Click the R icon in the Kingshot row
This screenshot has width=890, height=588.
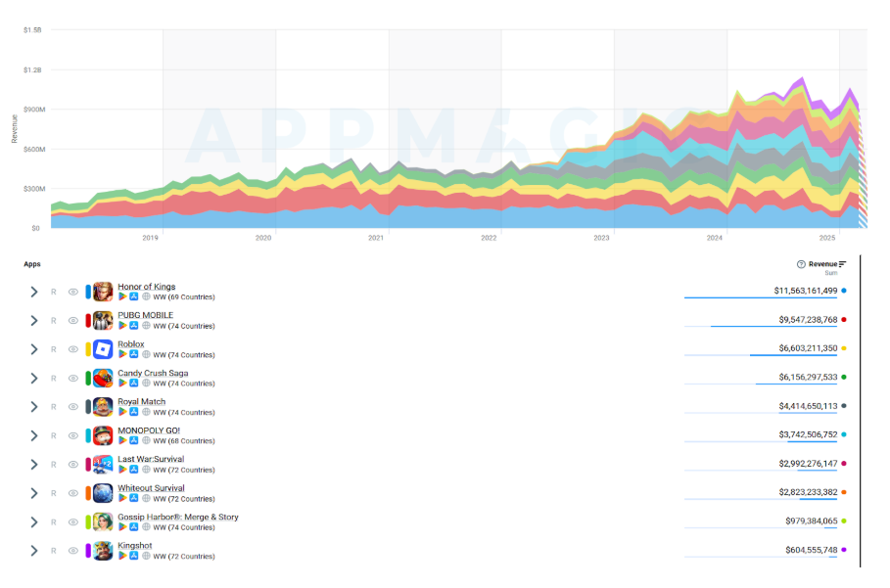(x=53, y=551)
